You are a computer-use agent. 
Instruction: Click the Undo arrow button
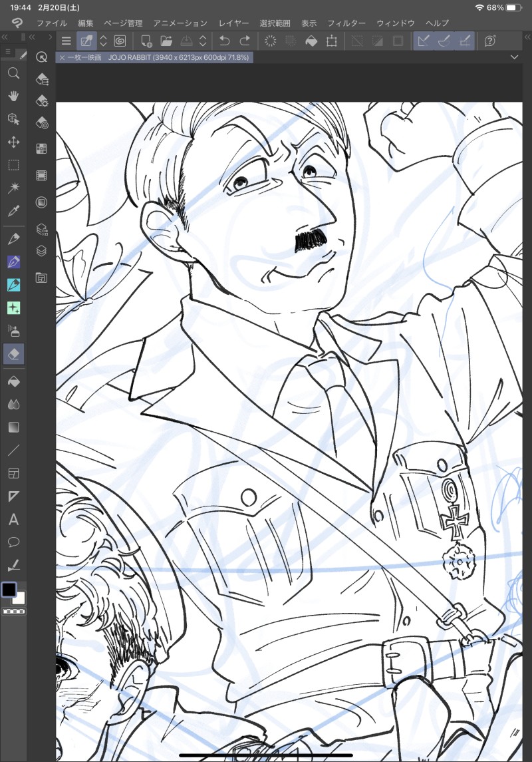coord(224,41)
